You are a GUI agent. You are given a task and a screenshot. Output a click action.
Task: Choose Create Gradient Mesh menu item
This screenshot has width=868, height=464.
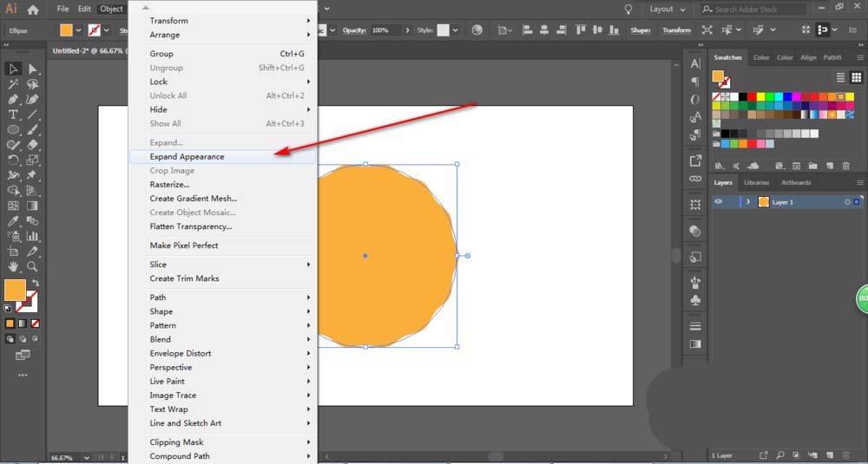click(x=223, y=199)
